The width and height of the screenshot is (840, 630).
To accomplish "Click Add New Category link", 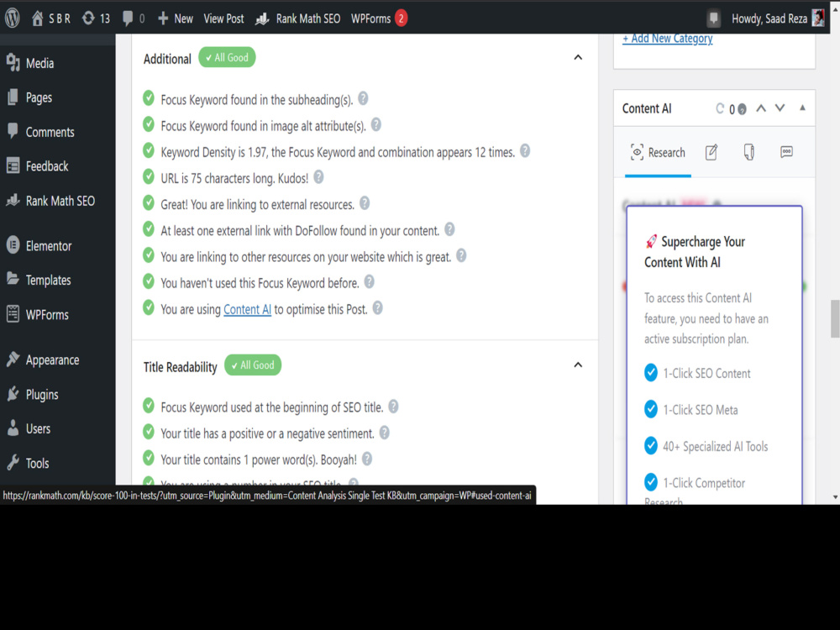I will 667,39.
